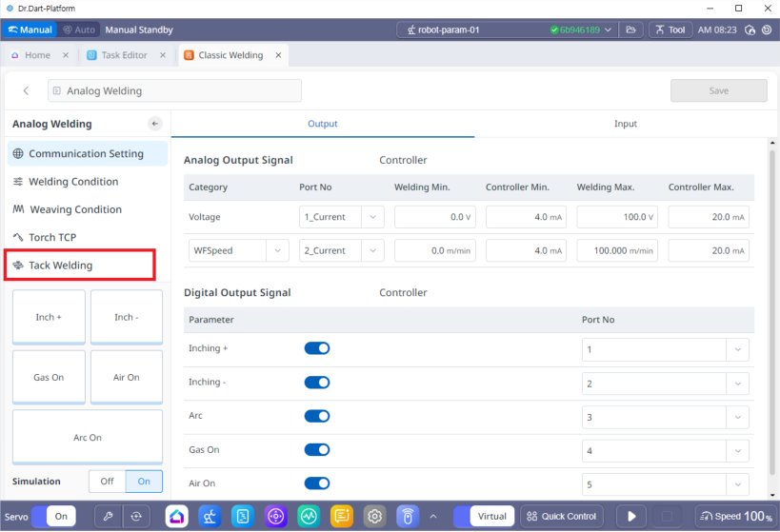Toggle the Inching + switch

316,348
